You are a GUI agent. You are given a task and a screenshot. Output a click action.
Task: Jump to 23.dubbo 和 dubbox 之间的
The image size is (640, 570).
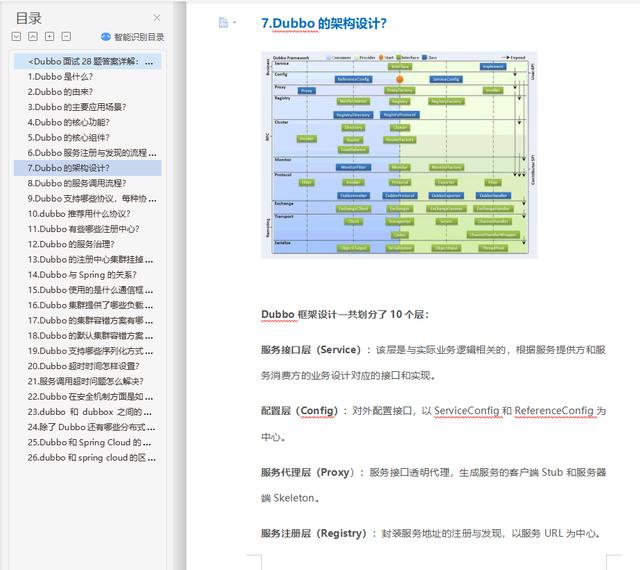(88, 412)
